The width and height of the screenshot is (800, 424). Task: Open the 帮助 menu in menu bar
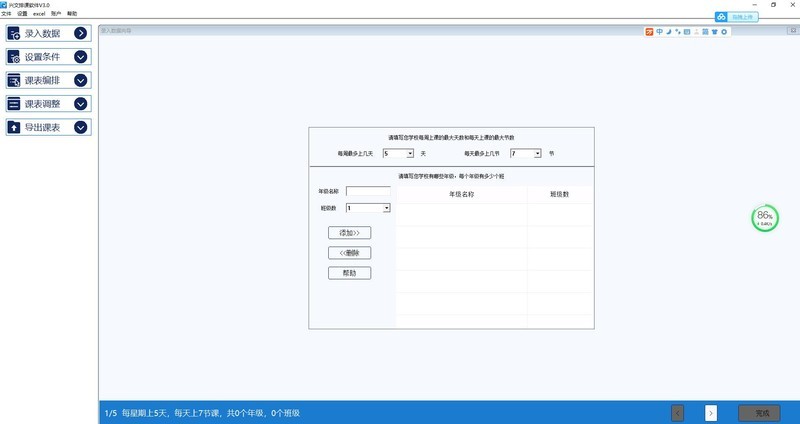72,14
